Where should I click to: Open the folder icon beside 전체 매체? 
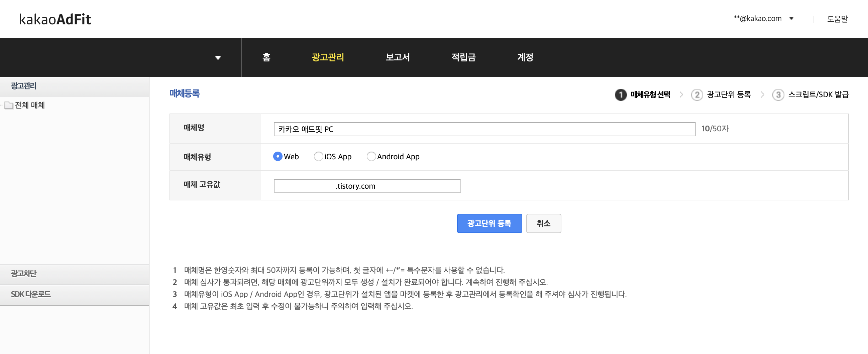(9, 105)
